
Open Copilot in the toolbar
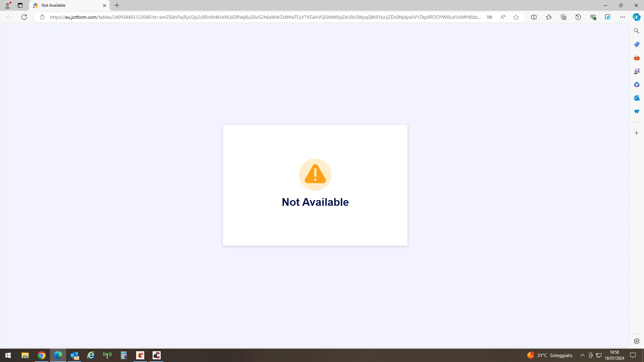tap(636, 17)
